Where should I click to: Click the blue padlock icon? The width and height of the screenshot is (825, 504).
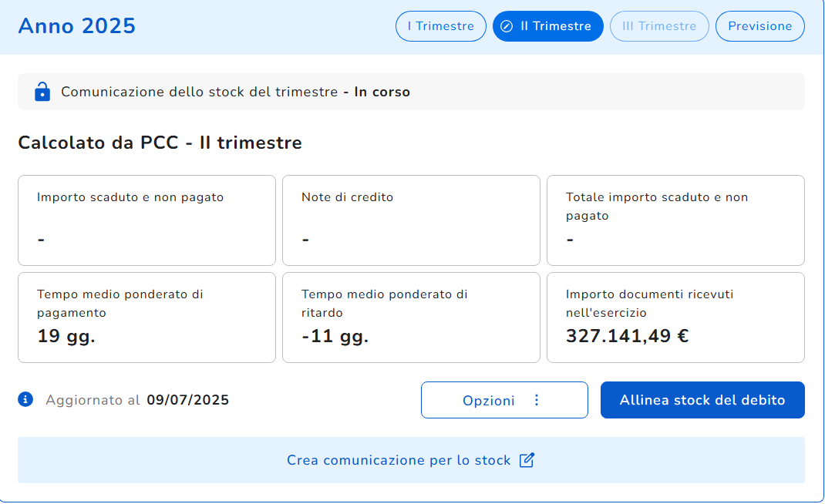point(42,92)
